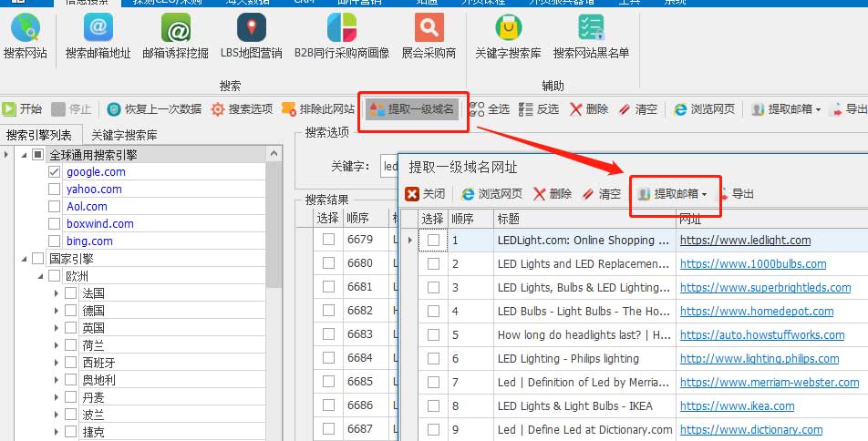Select checkbox of domain row 2
Screen dimensions: 868x441
[433, 264]
